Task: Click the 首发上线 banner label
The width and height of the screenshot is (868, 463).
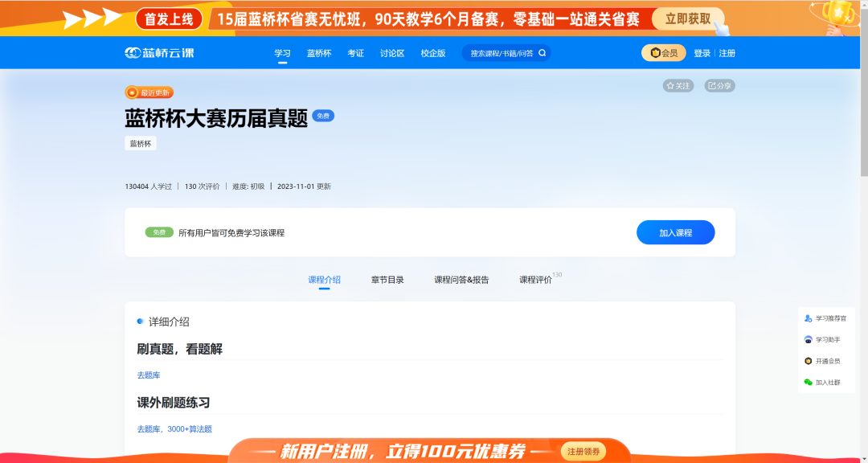Action: [x=169, y=19]
